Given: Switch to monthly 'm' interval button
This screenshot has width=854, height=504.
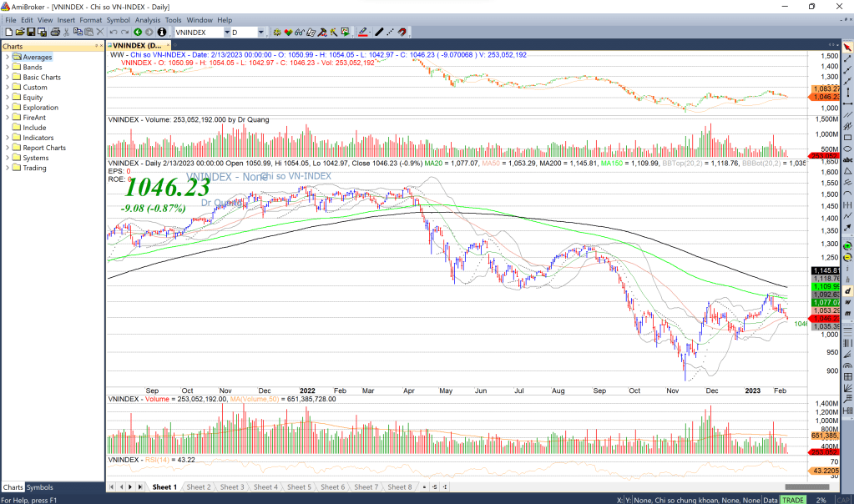Looking at the screenshot, I should 847,312.
